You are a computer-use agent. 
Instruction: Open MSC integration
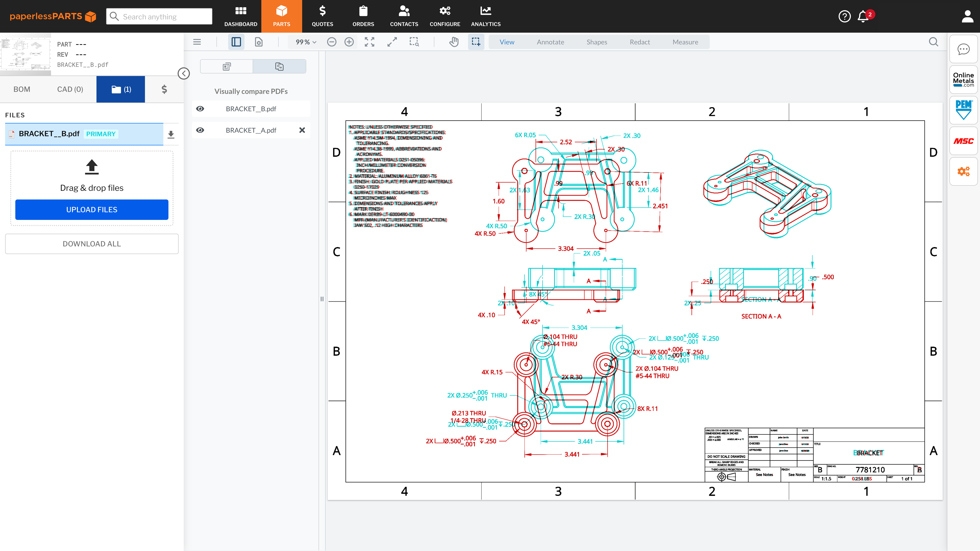click(963, 141)
